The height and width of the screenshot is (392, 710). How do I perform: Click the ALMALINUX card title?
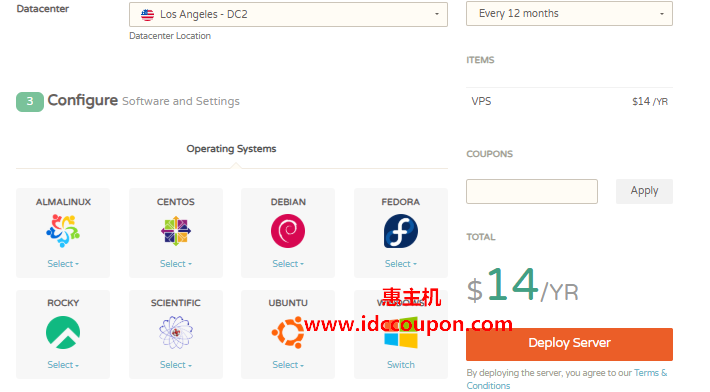coord(63,202)
